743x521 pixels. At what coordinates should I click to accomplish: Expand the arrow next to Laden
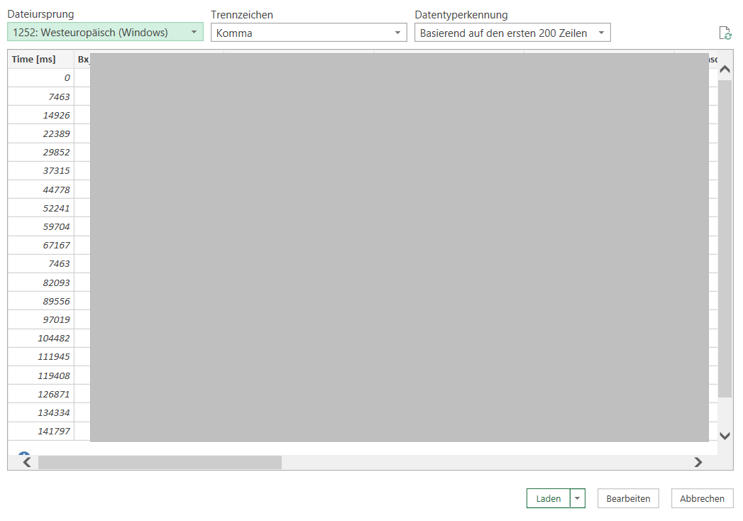[x=577, y=498]
